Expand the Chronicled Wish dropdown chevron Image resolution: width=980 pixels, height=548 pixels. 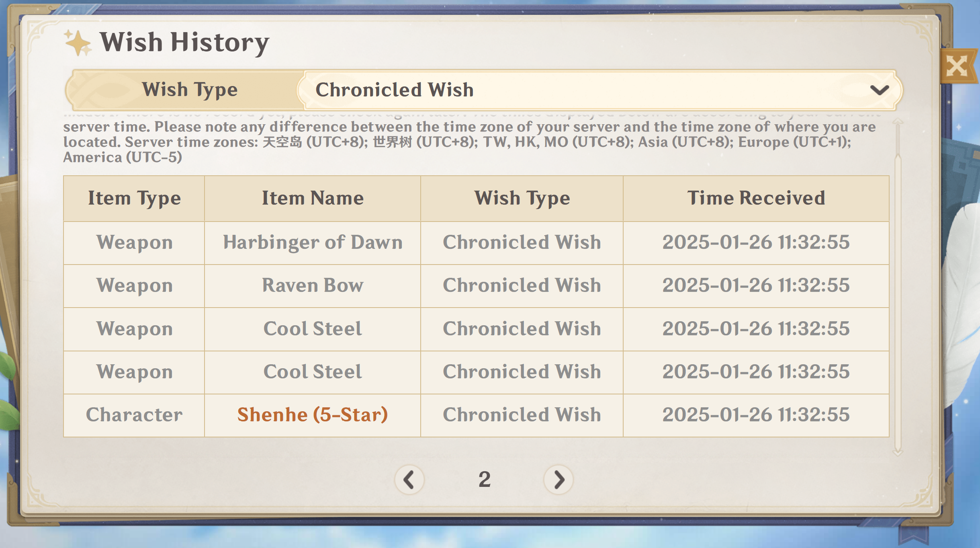click(x=879, y=90)
